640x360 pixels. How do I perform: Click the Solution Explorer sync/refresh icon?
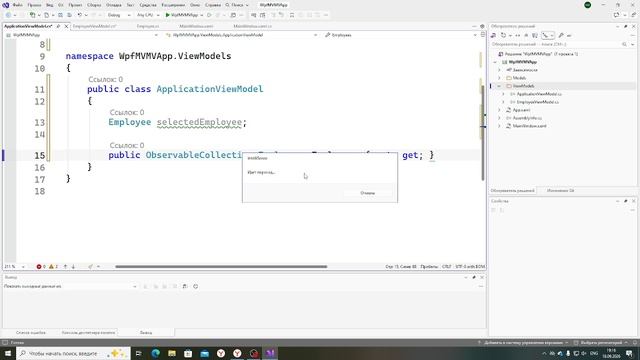pyautogui.click(x=503, y=36)
